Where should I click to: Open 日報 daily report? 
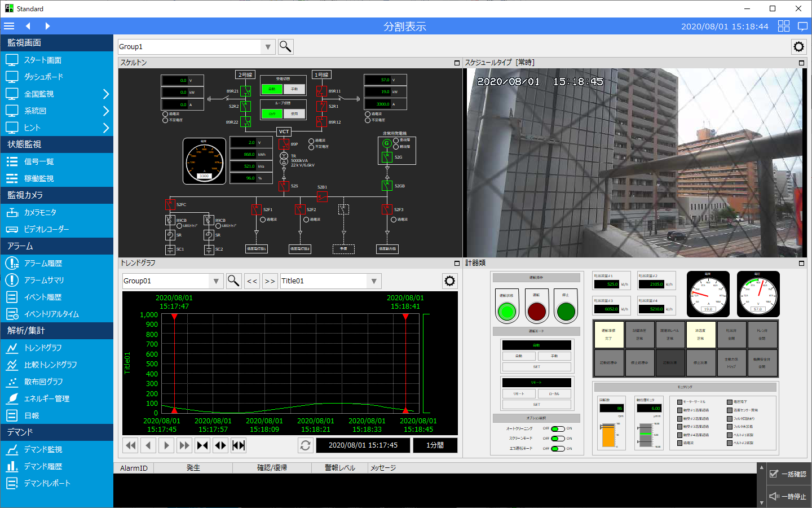[56, 415]
